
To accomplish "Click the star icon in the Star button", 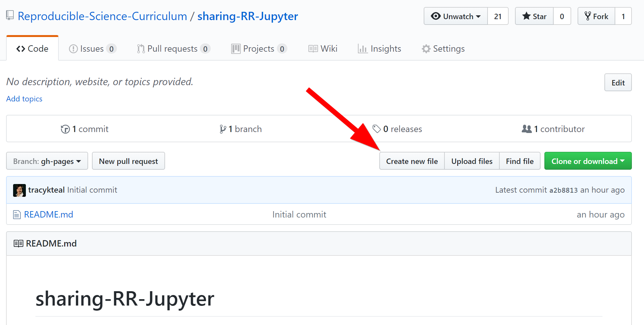I will [526, 16].
